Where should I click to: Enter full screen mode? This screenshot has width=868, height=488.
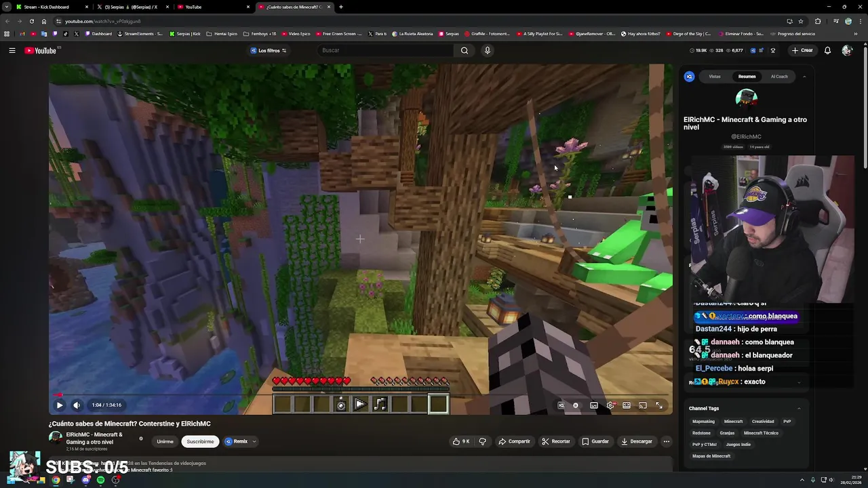659,405
